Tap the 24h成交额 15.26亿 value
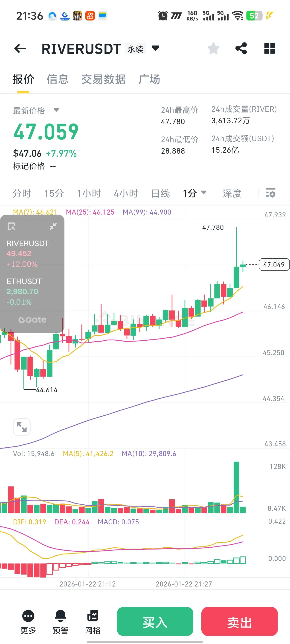Viewport: 290px width, 644px height. [225, 150]
